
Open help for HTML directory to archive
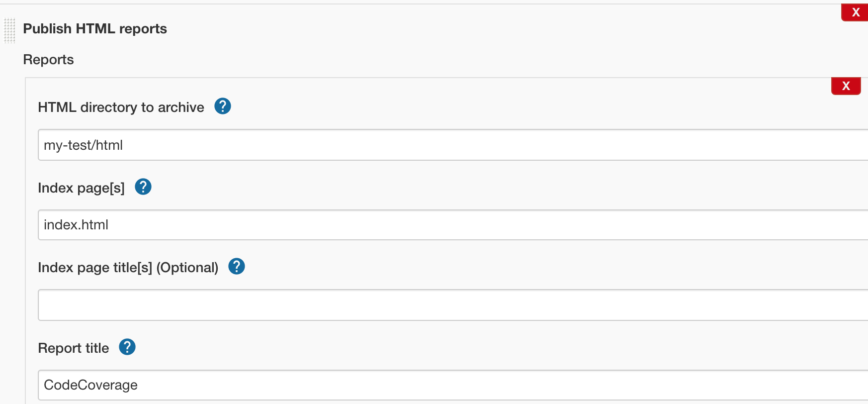223,106
